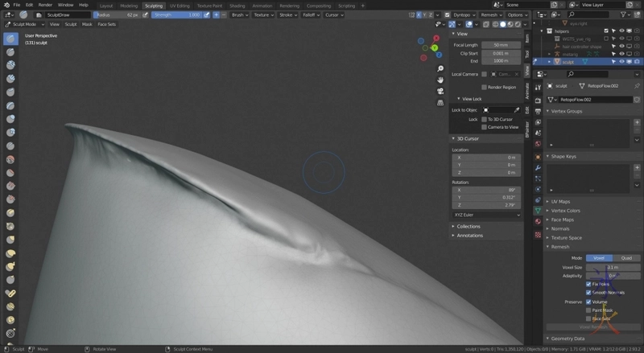Viewport: 644px width, 353px height.
Task: Click the brush Strength slider
Action: [x=177, y=14]
